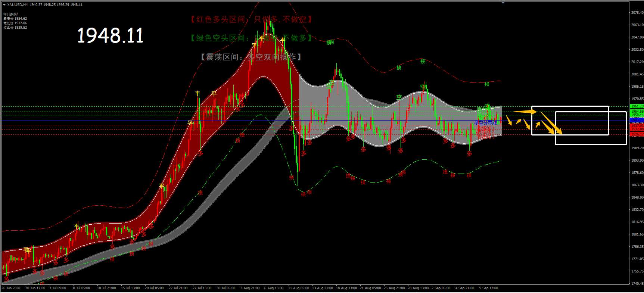Click the 最高价 1954.62 line
The height and width of the screenshot is (293, 644).
coord(15,19)
